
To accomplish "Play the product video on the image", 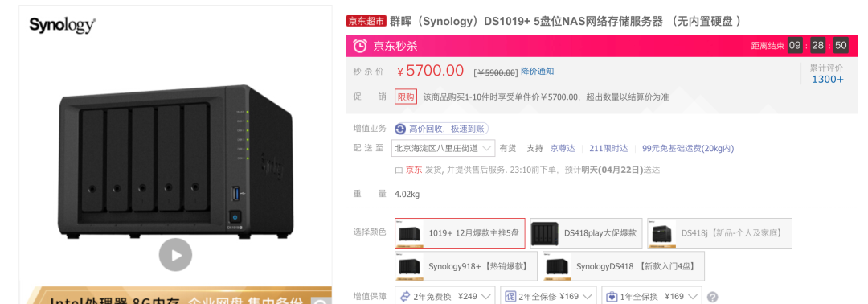I will pyautogui.click(x=175, y=255).
